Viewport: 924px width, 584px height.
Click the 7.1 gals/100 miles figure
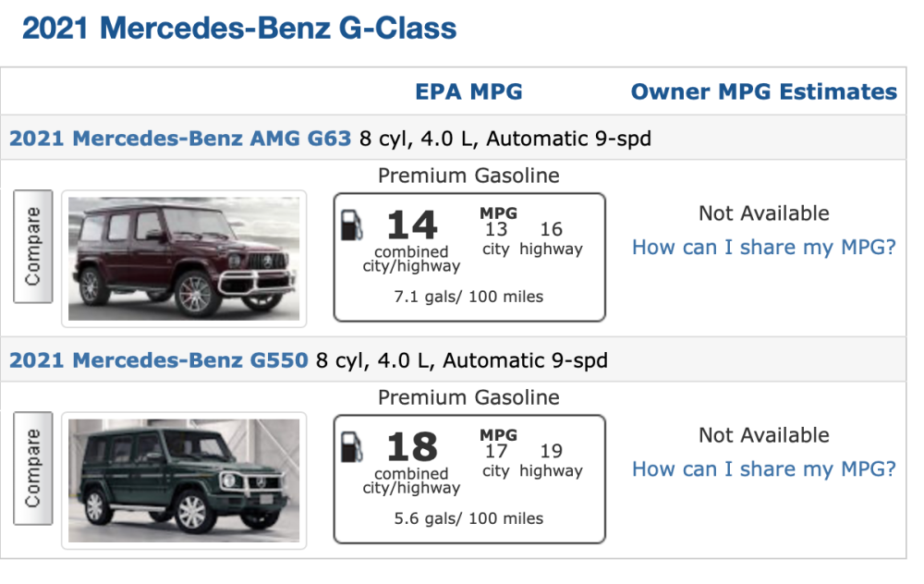click(468, 297)
